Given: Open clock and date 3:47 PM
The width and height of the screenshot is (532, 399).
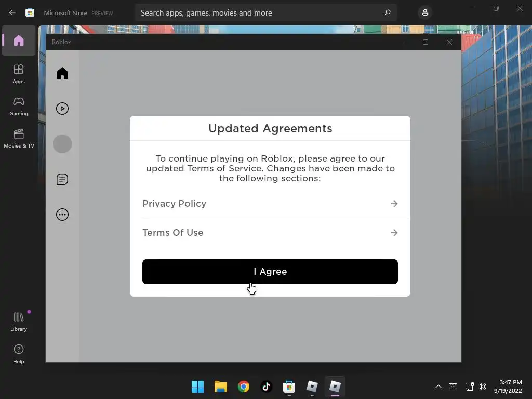Looking at the screenshot, I should pos(508,387).
